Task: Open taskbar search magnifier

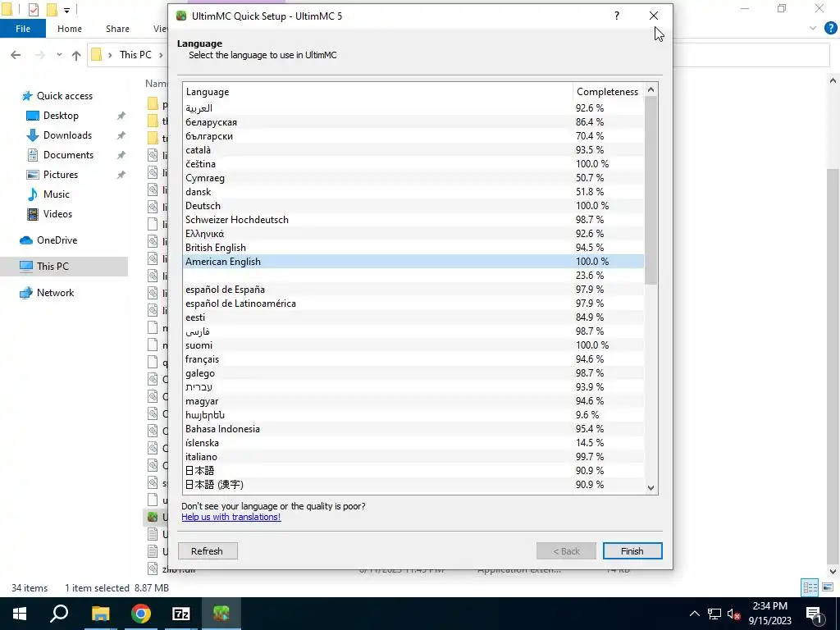Action: click(59, 614)
